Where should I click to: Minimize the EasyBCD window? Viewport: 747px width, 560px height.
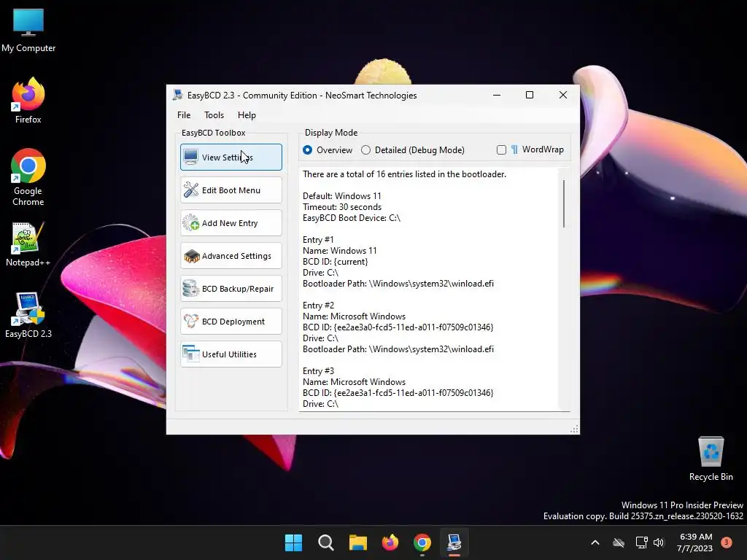coord(497,96)
